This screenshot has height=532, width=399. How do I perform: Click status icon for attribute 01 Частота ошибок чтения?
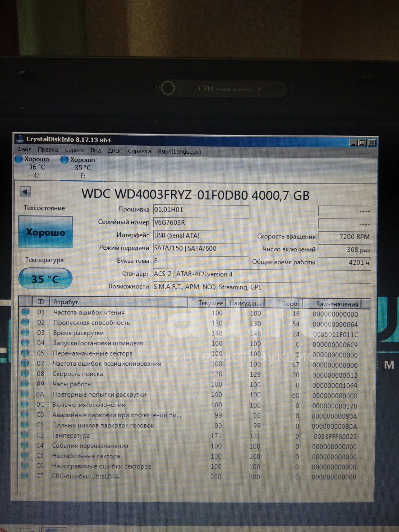(25, 312)
